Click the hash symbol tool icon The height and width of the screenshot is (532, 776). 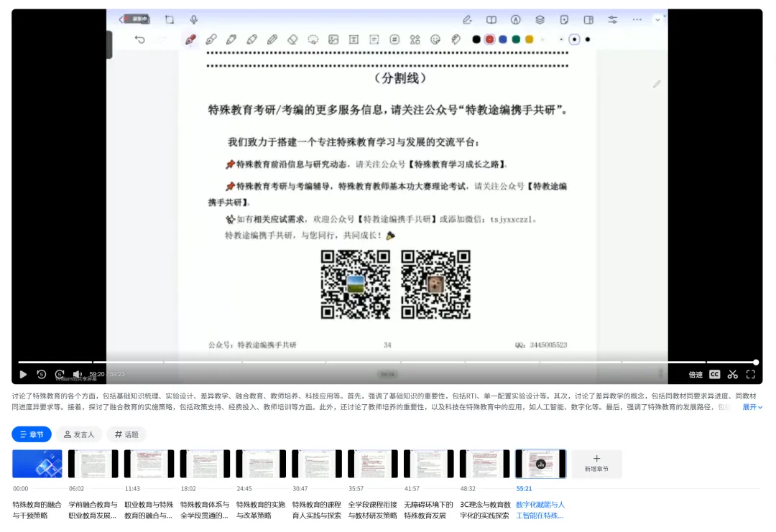click(x=394, y=39)
